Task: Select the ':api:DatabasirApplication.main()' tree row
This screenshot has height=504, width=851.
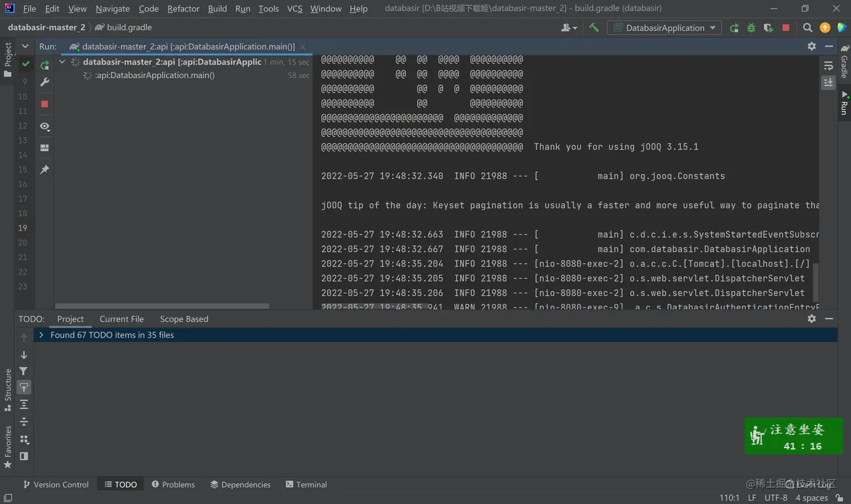Action: coord(183,75)
